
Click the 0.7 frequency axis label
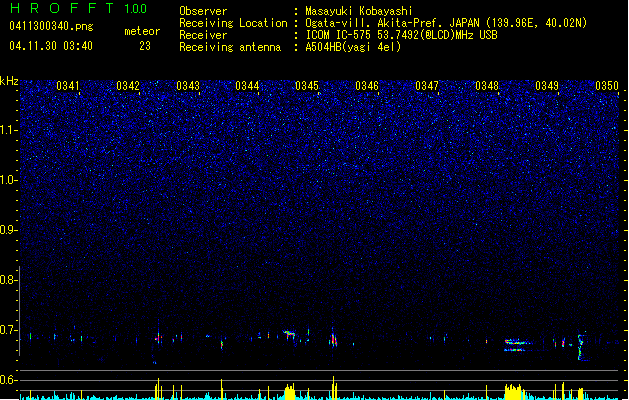(8, 330)
